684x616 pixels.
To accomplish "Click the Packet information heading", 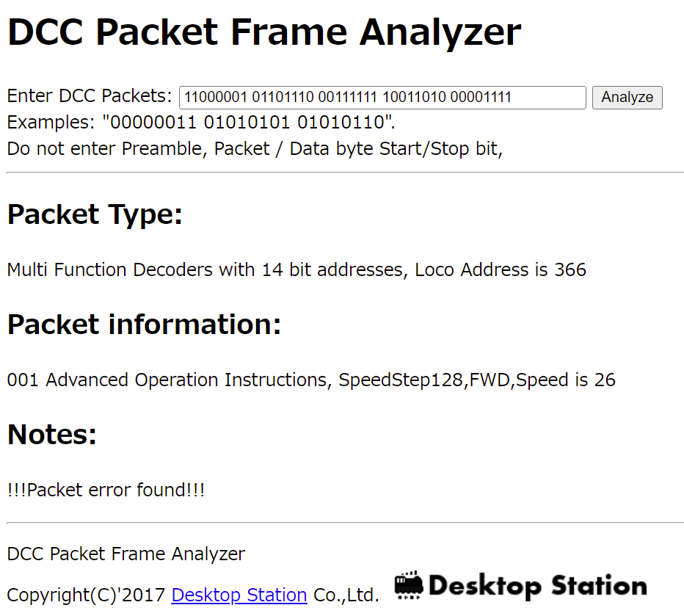I will coord(144,325).
